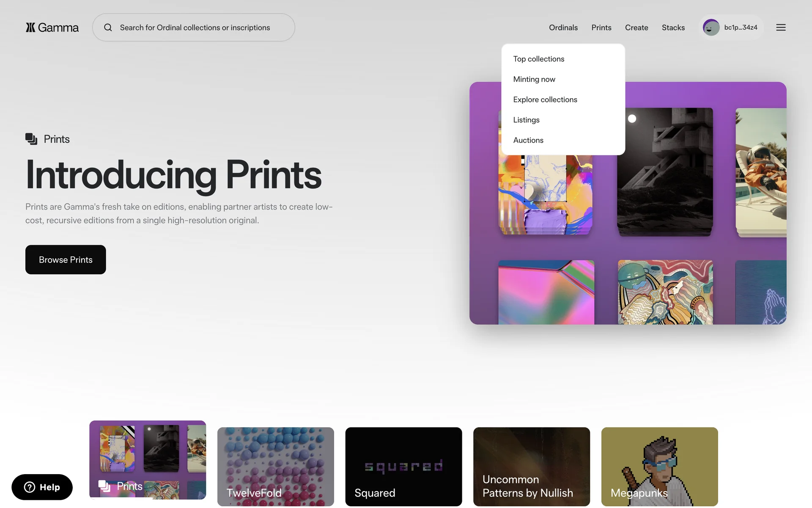Choose Explore collections in dropdown
This screenshot has width=812, height=508.
(x=545, y=99)
